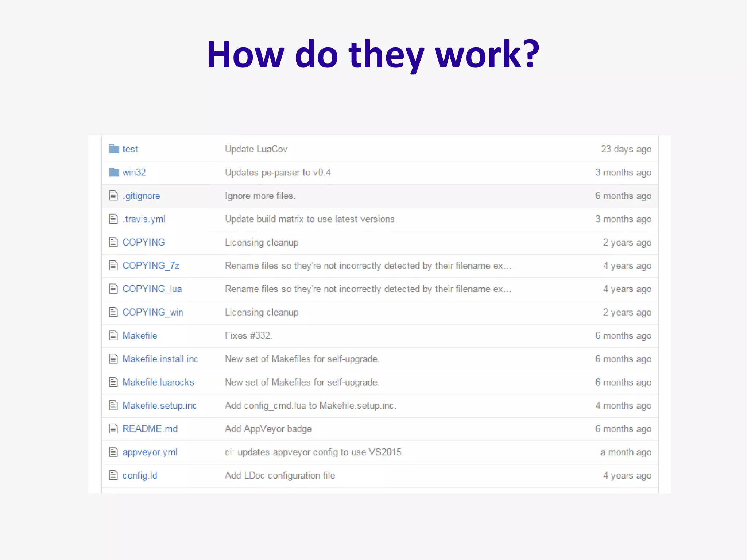Open the appveyor.yml file
Viewport: 747px width, 560px height.
coord(150,452)
